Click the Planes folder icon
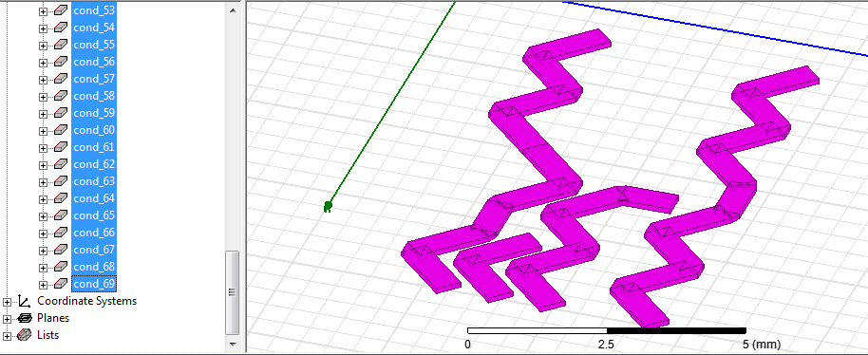 (x=25, y=318)
